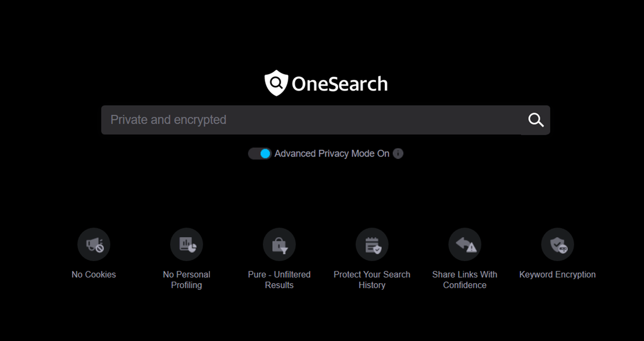Image resolution: width=644 pixels, height=341 pixels.
Task: Click the Advanced Privacy Mode On label
Action: tap(332, 153)
